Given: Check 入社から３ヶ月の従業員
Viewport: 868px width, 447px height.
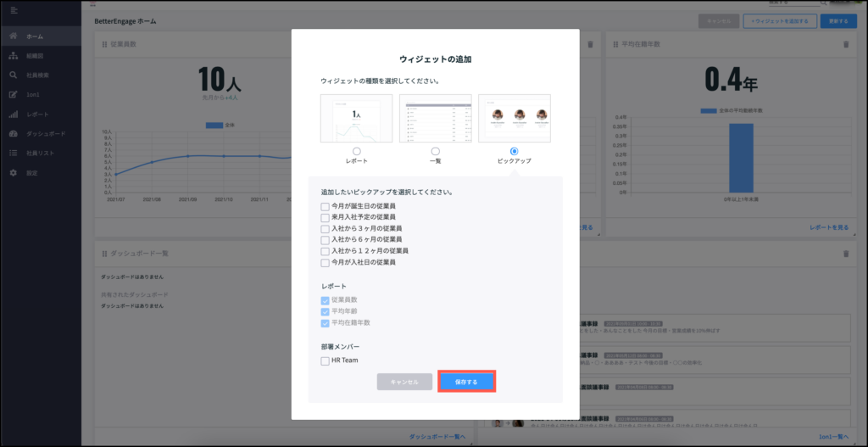Looking at the screenshot, I should pos(325,229).
